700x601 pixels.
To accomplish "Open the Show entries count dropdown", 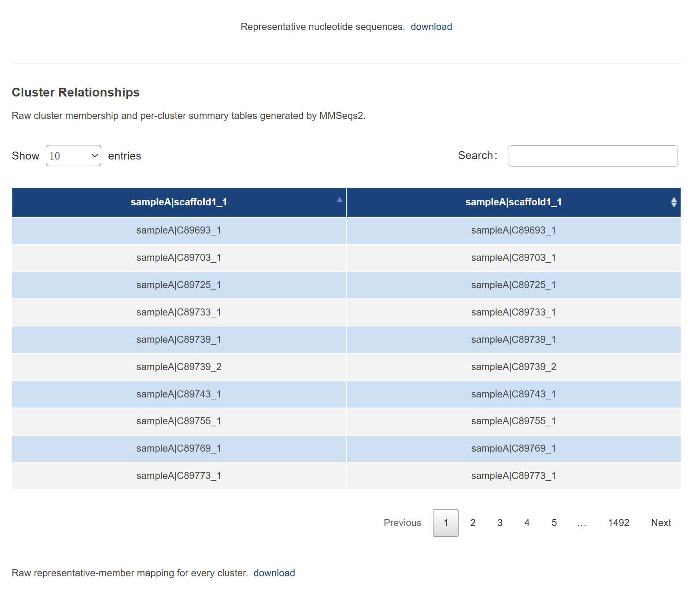I will pos(74,156).
